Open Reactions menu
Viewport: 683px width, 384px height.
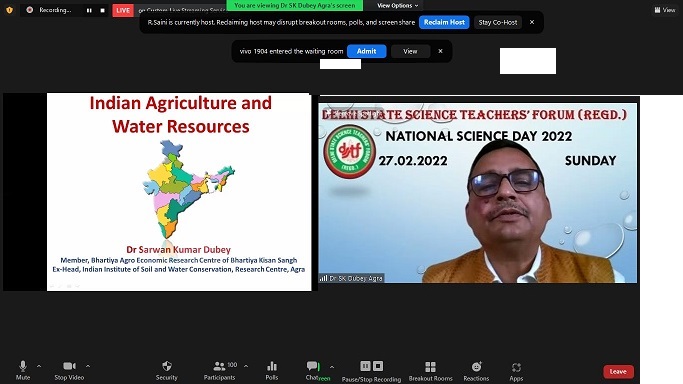pos(476,371)
